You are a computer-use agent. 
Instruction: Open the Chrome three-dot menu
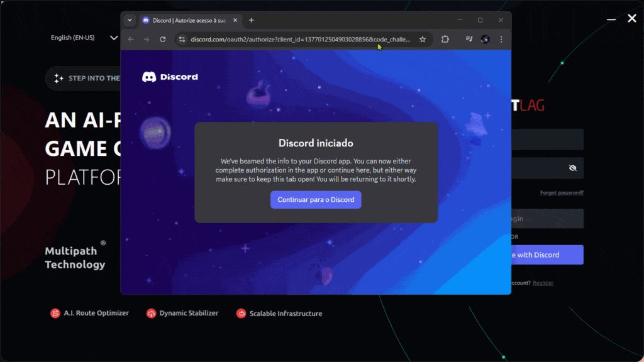501,40
